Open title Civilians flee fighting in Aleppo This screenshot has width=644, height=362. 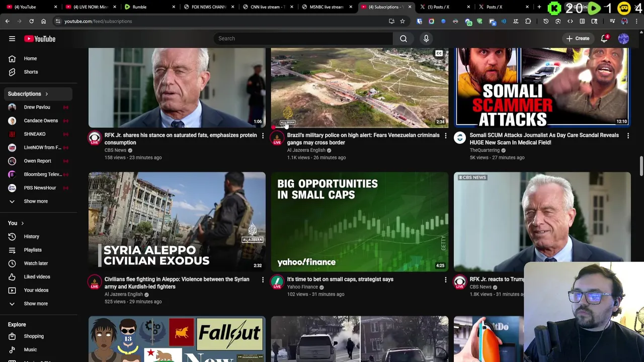click(x=177, y=283)
